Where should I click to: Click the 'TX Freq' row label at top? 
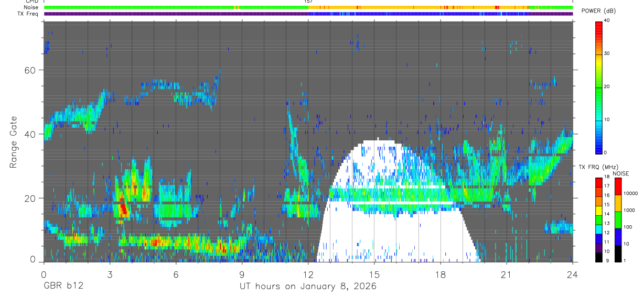[29, 14]
